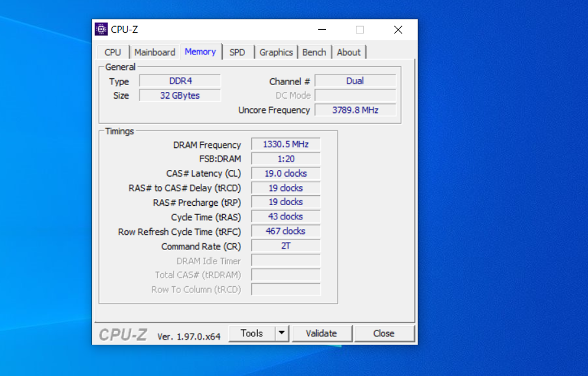The height and width of the screenshot is (376, 588).
Task: Click the CAS# Latency value 19.0 clocks
Action: tap(286, 173)
